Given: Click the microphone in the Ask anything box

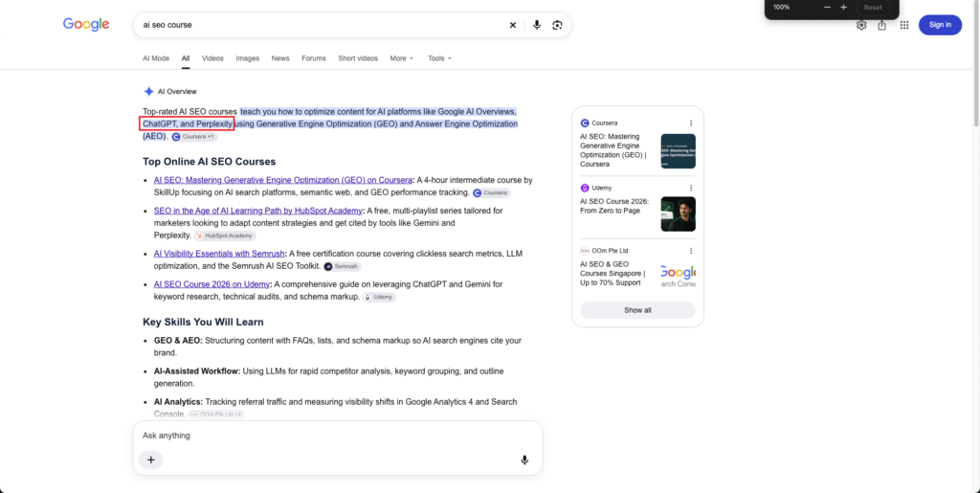Looking at the screenshot, I should point(524,459).
